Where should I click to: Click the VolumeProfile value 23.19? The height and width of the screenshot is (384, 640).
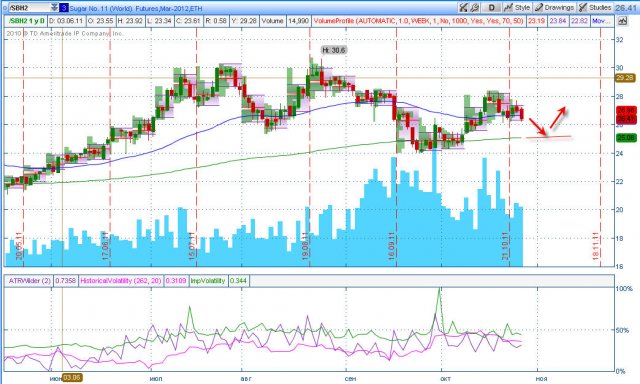tap(536, 21)
